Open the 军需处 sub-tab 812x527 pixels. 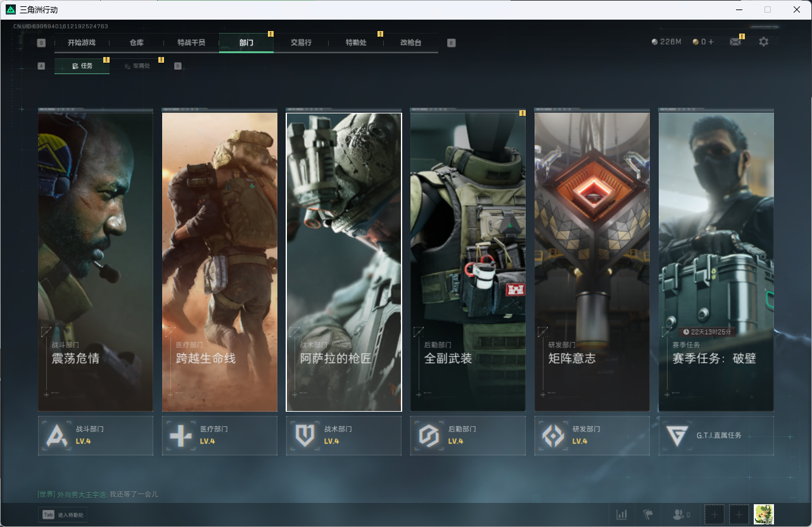click(x=137, y=66)
